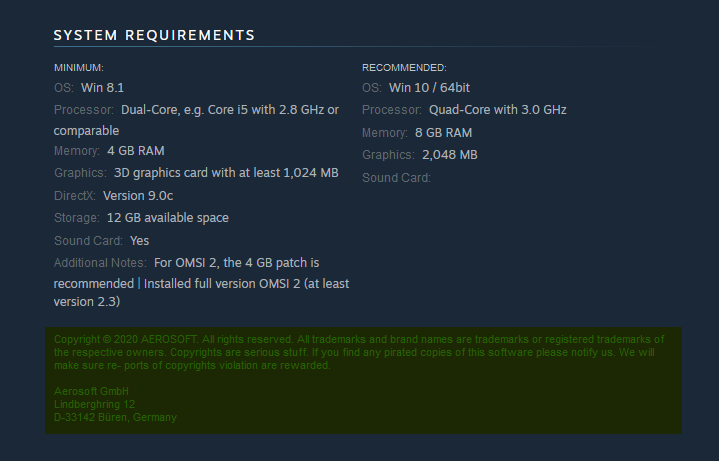Click the minimum Sound Card Yes entry
The image size is (719, 461).
coord(139,241)
